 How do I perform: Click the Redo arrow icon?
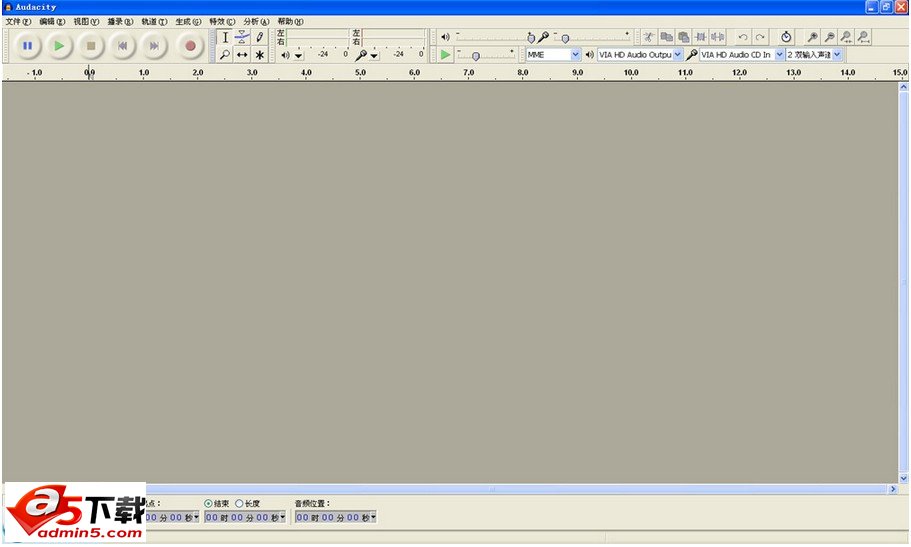coord(760,37)
